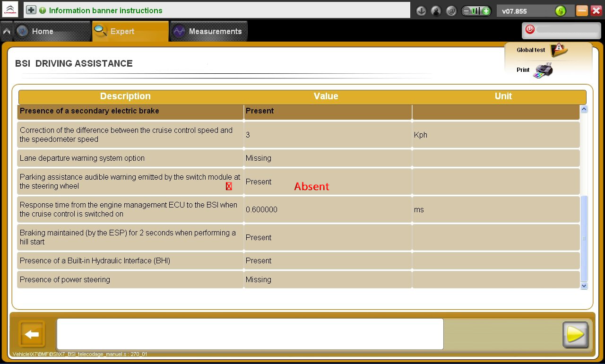Viewport: 605px width, 364px height.
Task: Click the value 3 for speed correction
Action: (248, 135)
